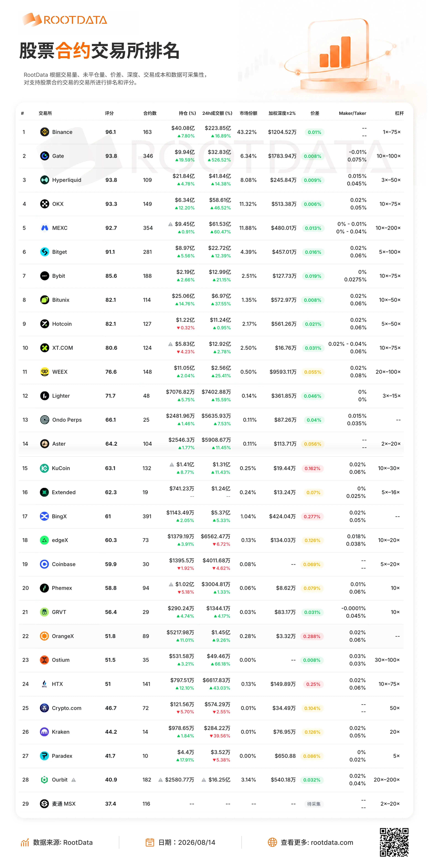
Task: Click the rootdata.com link text
Action: pyautogui.click(x=332, y=842)
